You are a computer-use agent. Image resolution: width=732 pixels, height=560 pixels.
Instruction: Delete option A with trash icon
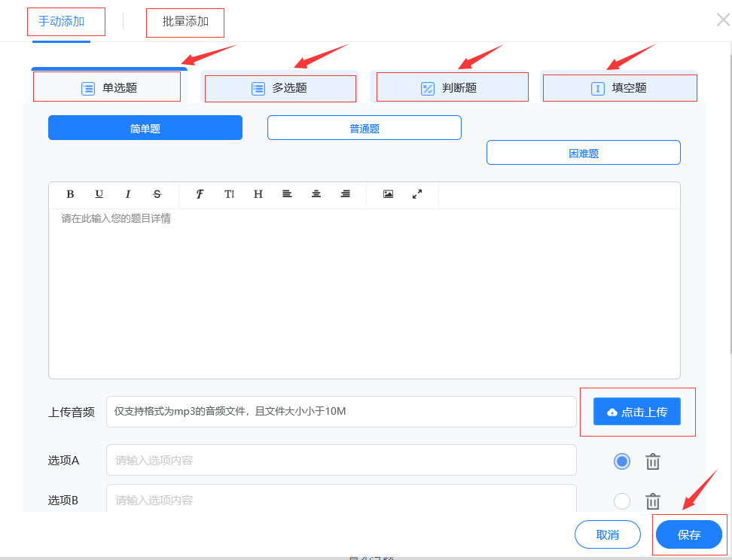(653, 461)
